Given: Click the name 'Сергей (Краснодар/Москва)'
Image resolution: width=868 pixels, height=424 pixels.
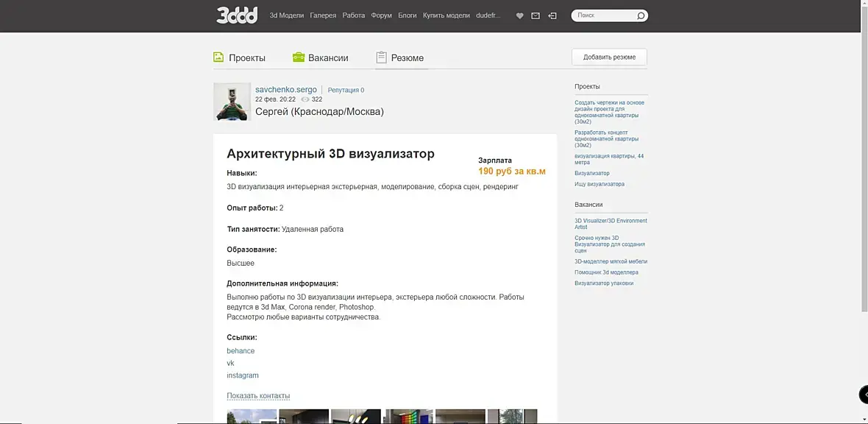Looking at the screenshot, I should (x=319, y=111).
